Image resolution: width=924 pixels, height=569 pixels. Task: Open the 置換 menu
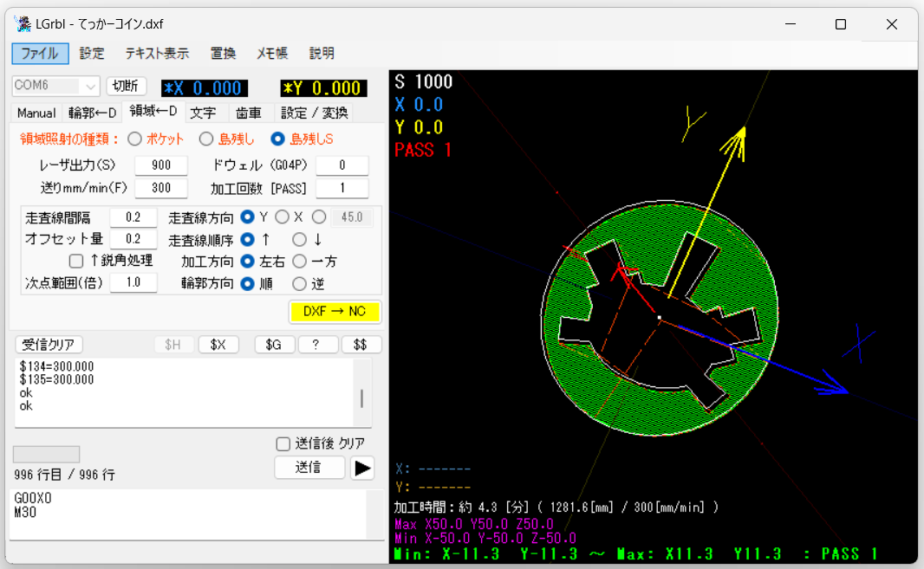(224, 54)
